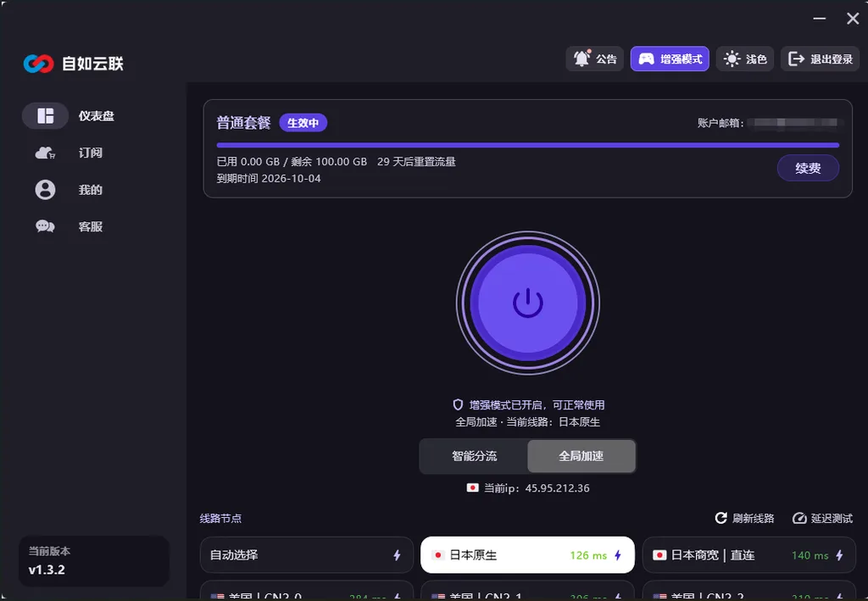This screenshot has width=868, height=601.
Task: Click the 生效中 status badge
Action: click(303, 123)
